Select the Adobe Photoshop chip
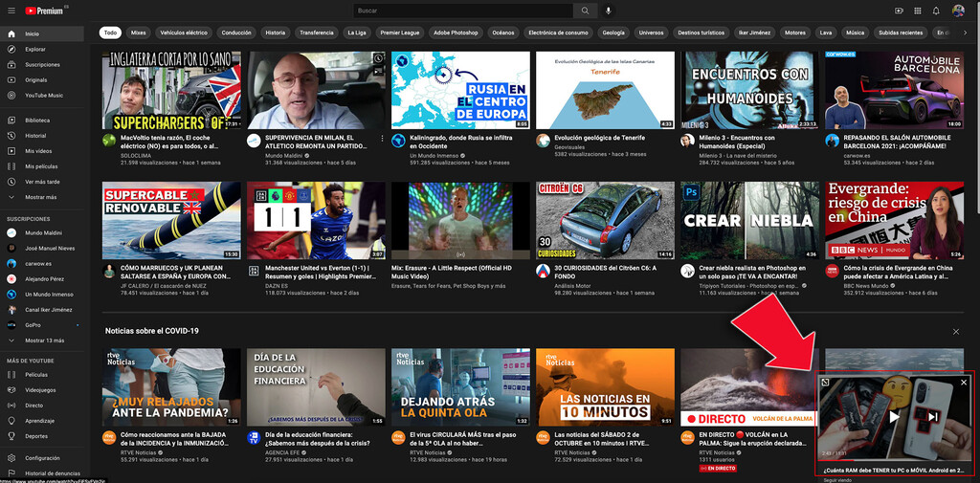Image resolution: width=980 pixels, height=483 pixels. point(456,33)
